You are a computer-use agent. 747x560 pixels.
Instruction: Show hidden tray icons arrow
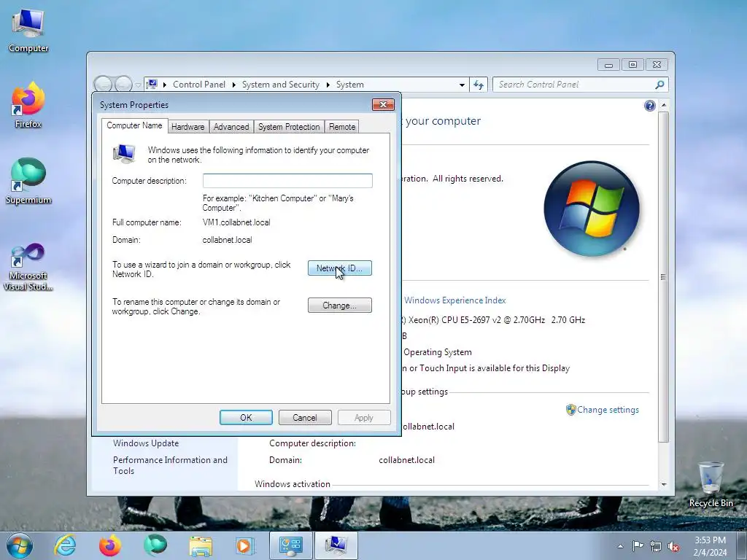point(620,546)
